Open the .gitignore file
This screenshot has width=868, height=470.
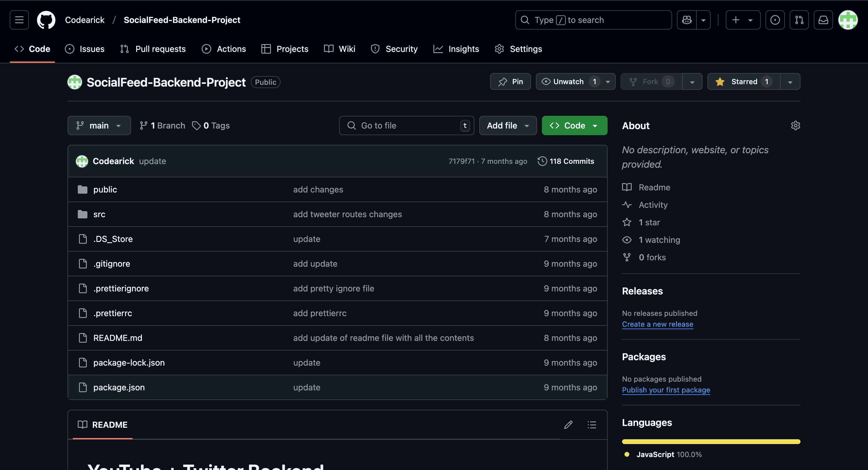click(x=112, y=264)
